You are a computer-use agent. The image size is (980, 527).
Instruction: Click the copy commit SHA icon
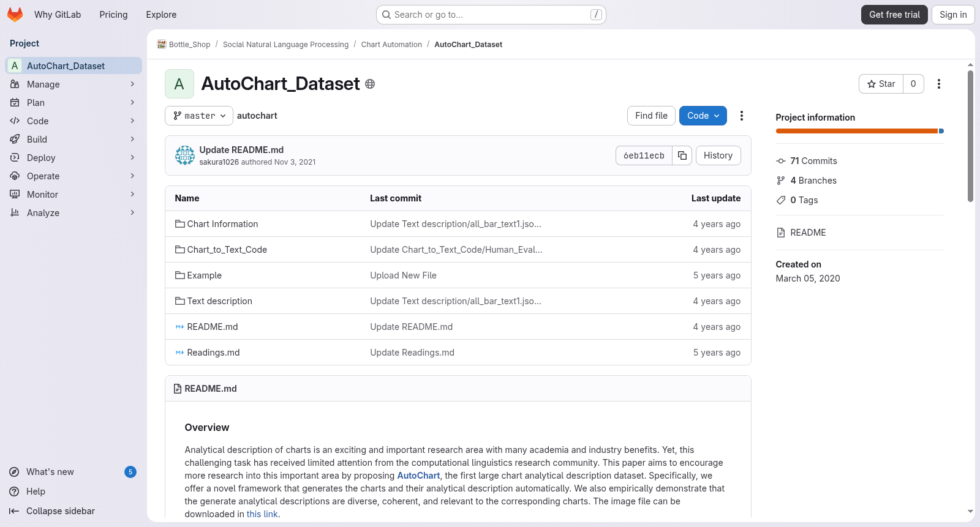[x=682, y=155]
